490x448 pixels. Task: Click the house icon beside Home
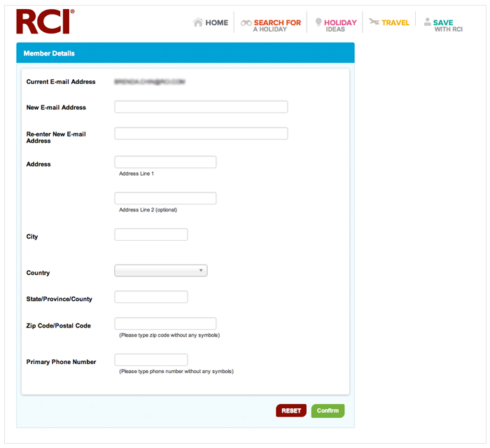pos(198,22)
